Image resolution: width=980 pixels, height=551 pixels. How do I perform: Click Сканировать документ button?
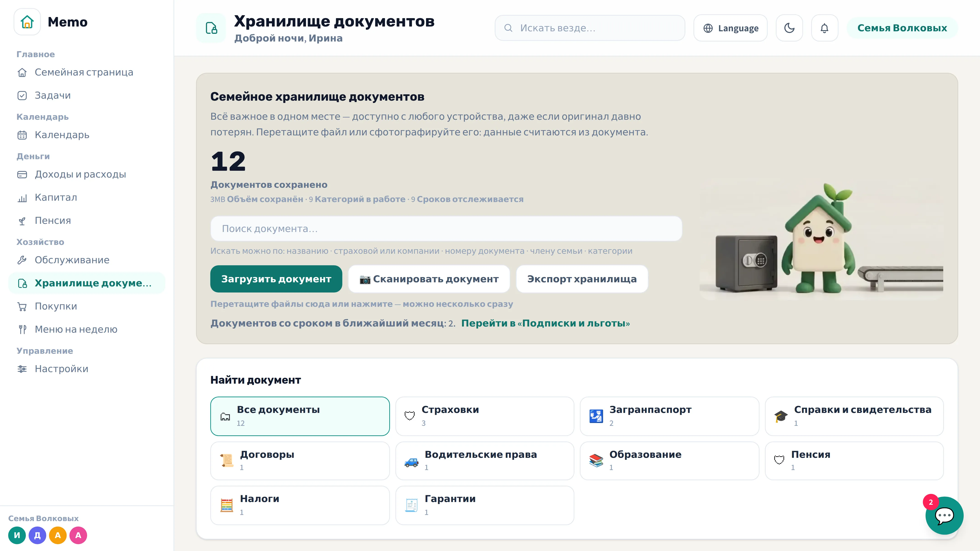[429, 279]
